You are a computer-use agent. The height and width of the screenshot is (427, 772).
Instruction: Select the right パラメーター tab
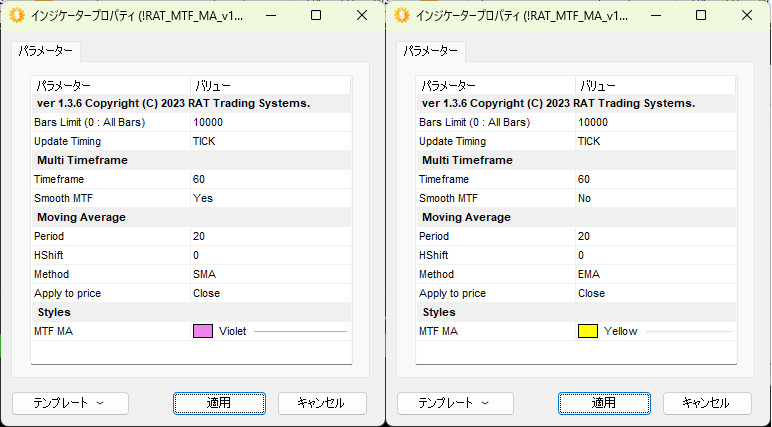(x=430, y=51)
